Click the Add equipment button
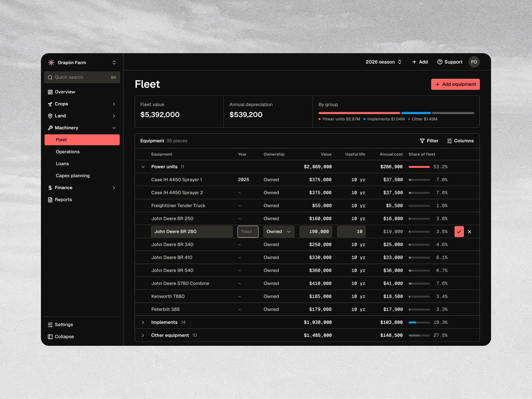 455,84
